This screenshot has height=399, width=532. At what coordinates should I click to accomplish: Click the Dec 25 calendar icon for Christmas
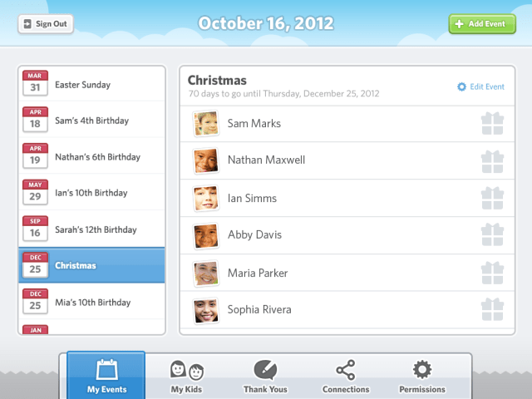pos(35,265)
